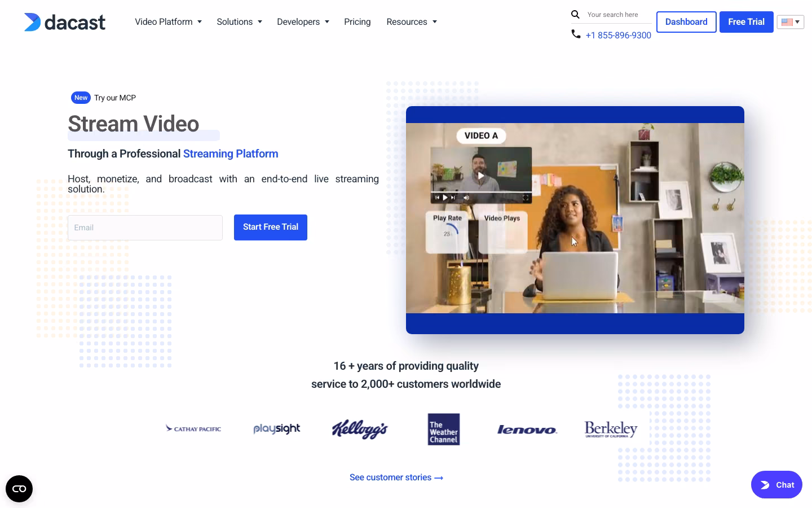Click the Try our MCP link

point(115,98)
